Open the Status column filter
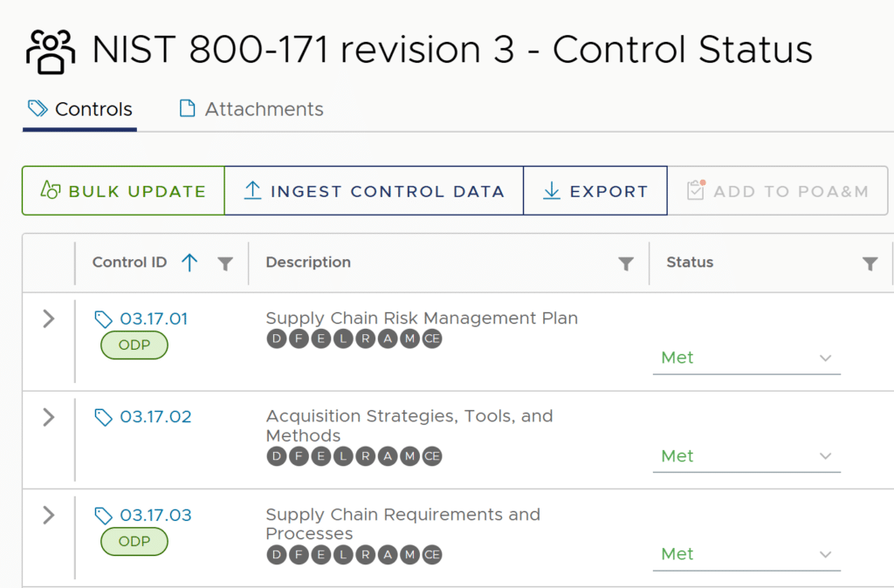This screenshot has height=588, width=894. [x=870, y=263]
